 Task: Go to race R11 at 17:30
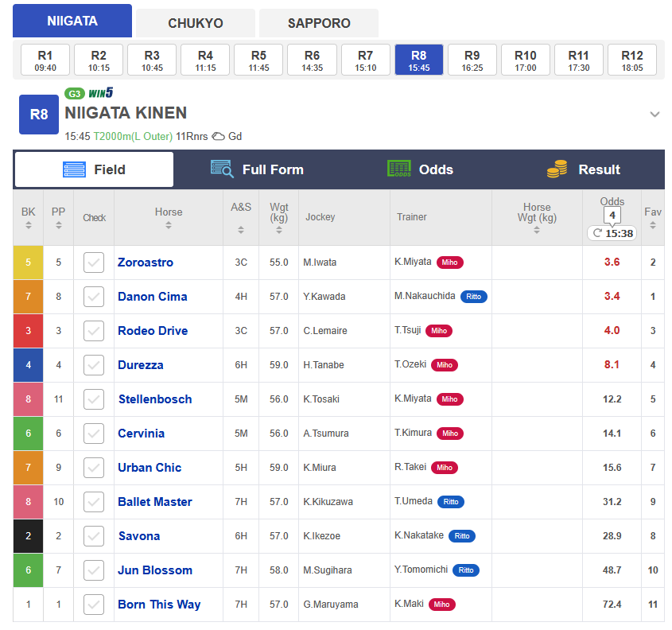[x=579, y=60]
